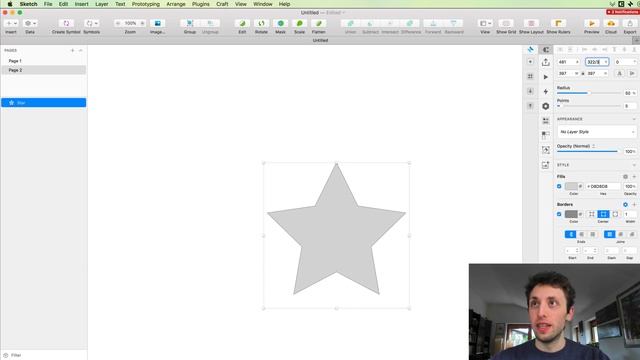640x360 pixels.
Task: Select the Star layer in layer list
Action: [x=44, y=103]
